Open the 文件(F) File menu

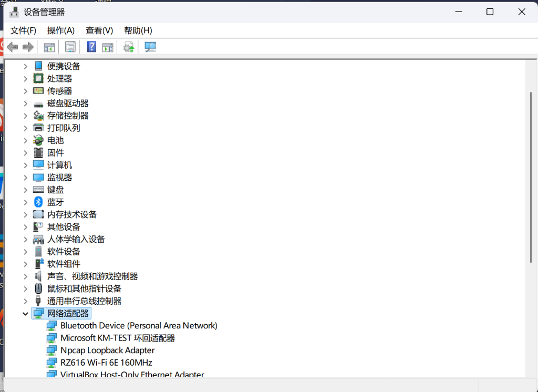23,30
